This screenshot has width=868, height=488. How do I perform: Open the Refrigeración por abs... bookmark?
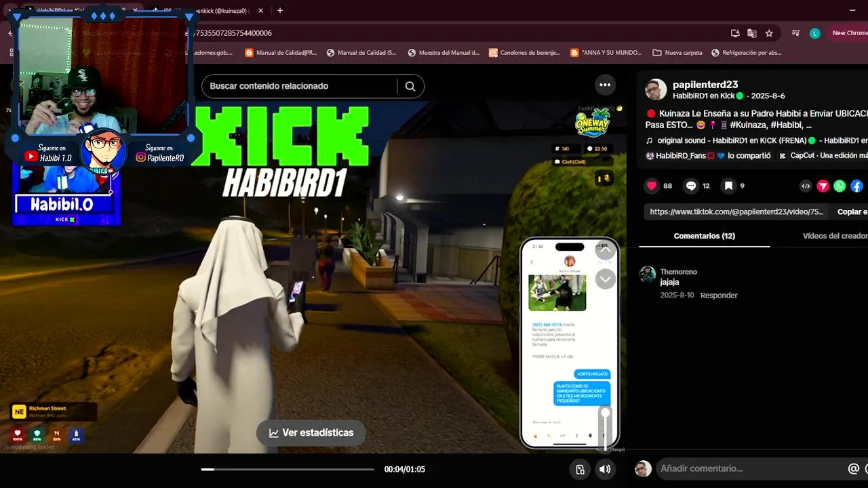[746, 52]
